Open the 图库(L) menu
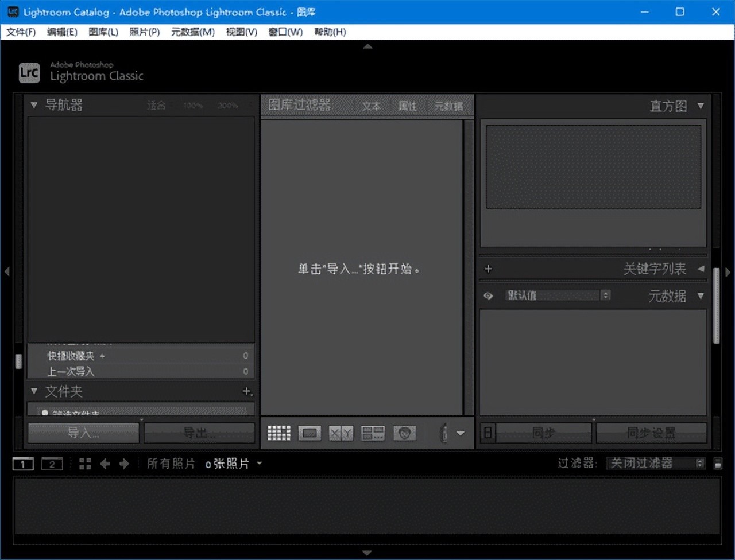 coord(103,32)
